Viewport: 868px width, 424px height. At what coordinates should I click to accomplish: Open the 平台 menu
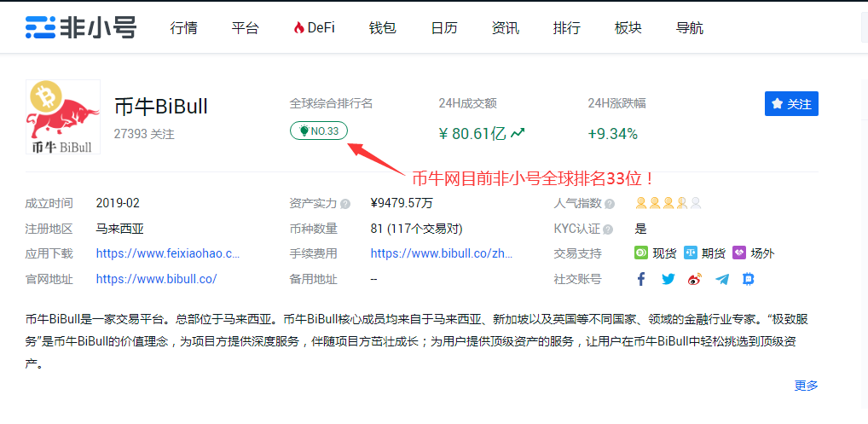[246, 27]
